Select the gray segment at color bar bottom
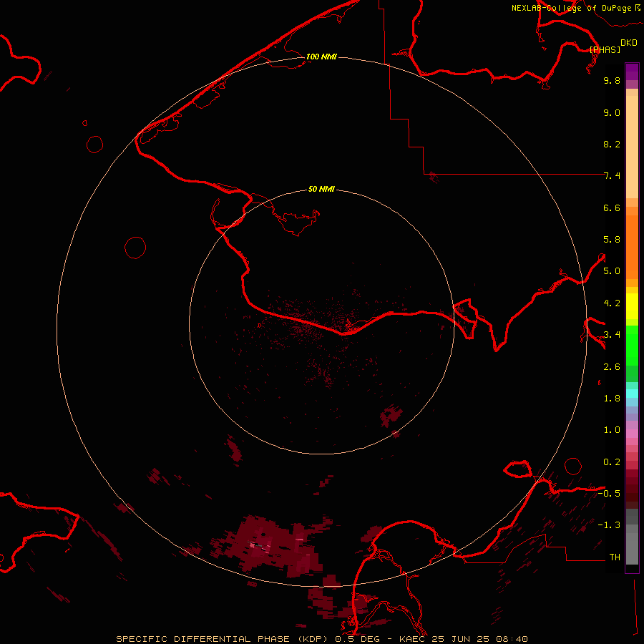 (x=632, y=545)
